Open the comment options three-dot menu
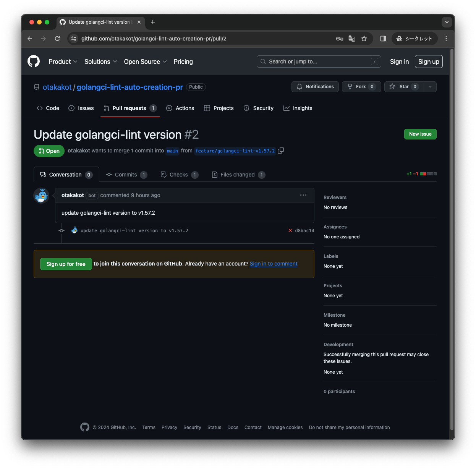The image size is (476, 468). pos(303,195)
